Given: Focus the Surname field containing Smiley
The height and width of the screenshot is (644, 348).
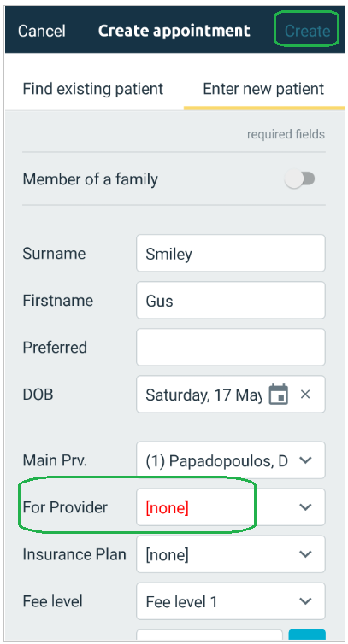Looking at the screenshot, I should [x=231, y=254].
